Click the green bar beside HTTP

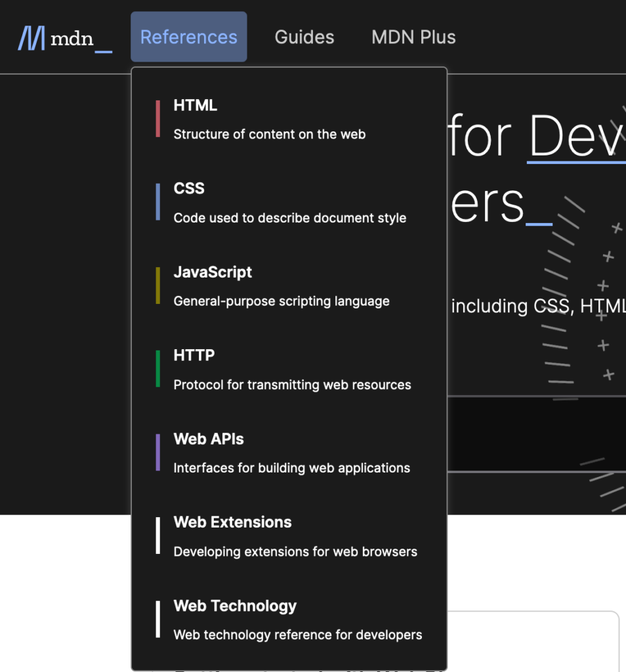[x=158, y=369]
